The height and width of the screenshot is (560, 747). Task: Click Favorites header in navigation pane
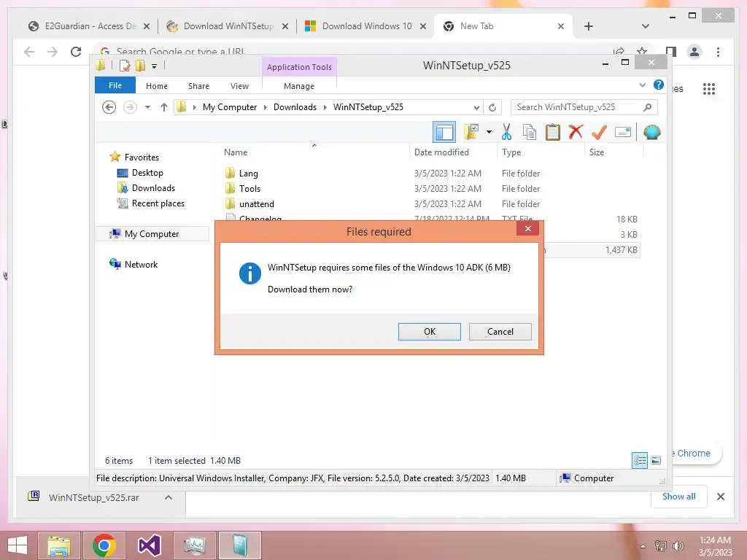(x=142, y=157)
